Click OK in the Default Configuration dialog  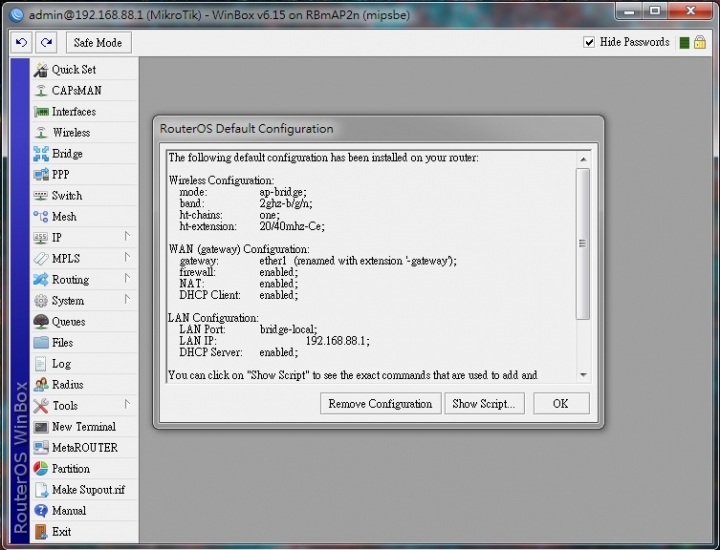click(561, 404)
